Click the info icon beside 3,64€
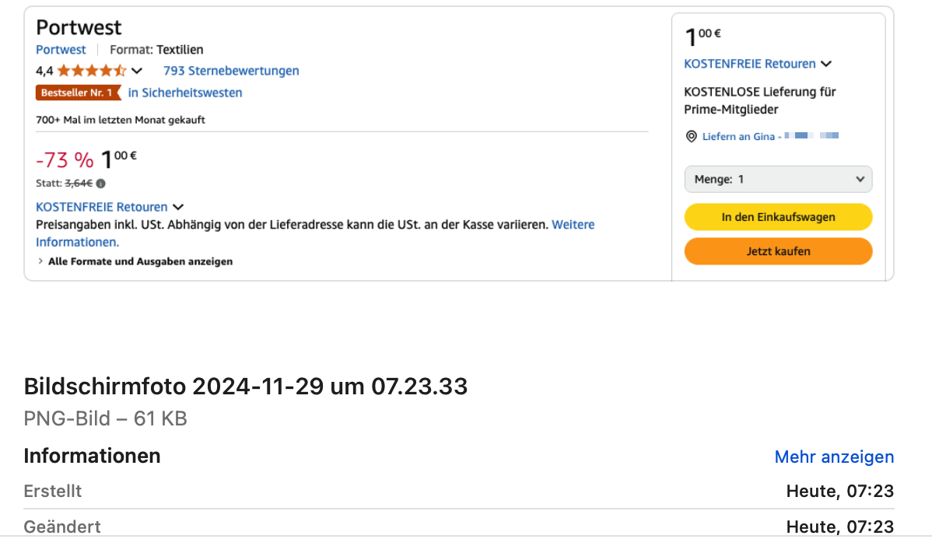Viewport: 932px width, 560px height. (101, 184)
